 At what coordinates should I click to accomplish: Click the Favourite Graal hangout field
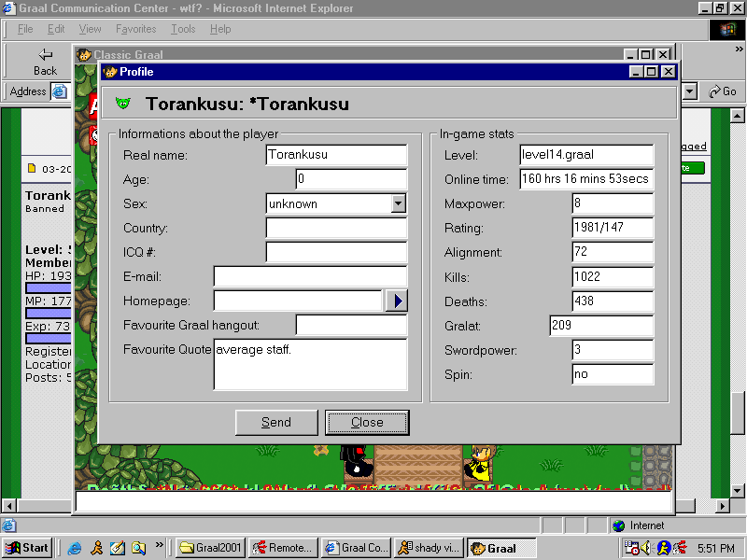click(x=351, y=325)
